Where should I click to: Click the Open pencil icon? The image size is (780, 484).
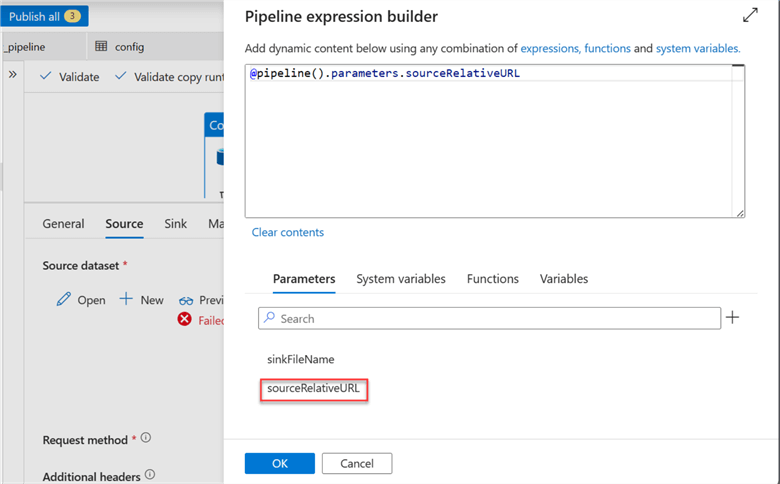tap(64, 300)
